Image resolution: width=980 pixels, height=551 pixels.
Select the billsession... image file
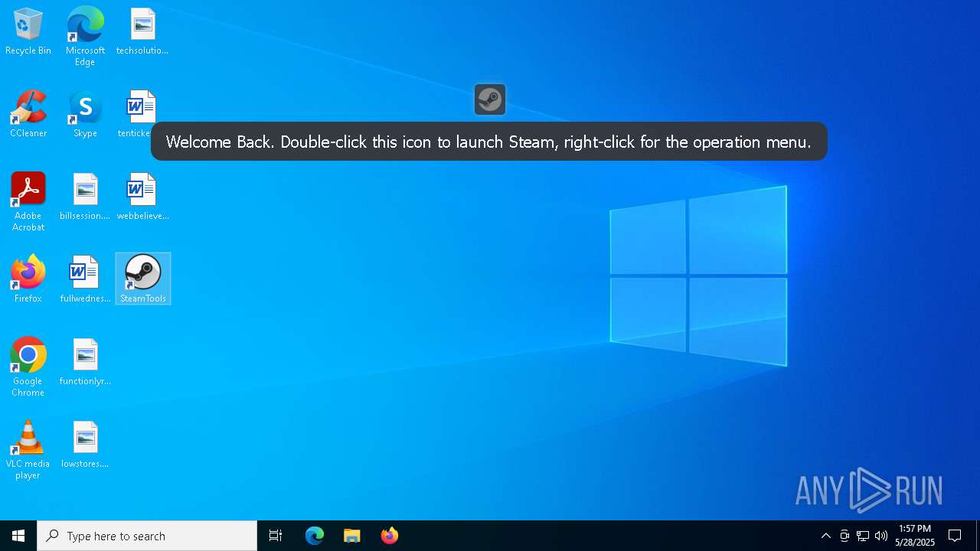pos(85,197)
